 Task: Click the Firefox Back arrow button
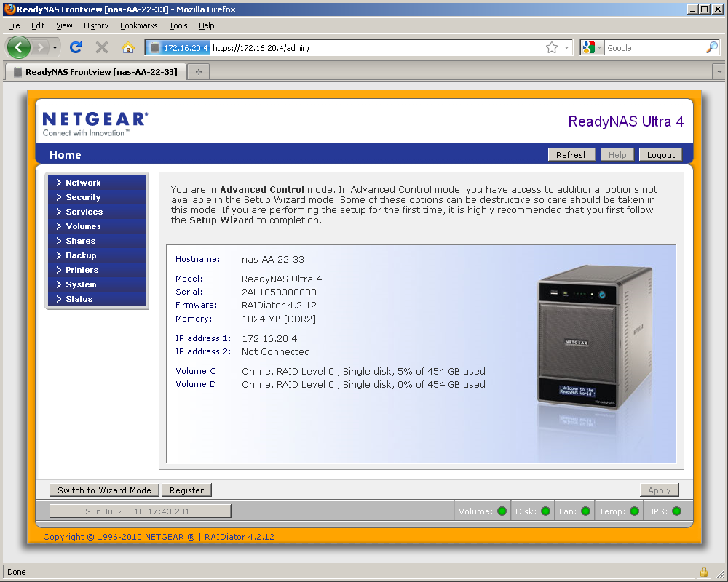coord(19,47)
